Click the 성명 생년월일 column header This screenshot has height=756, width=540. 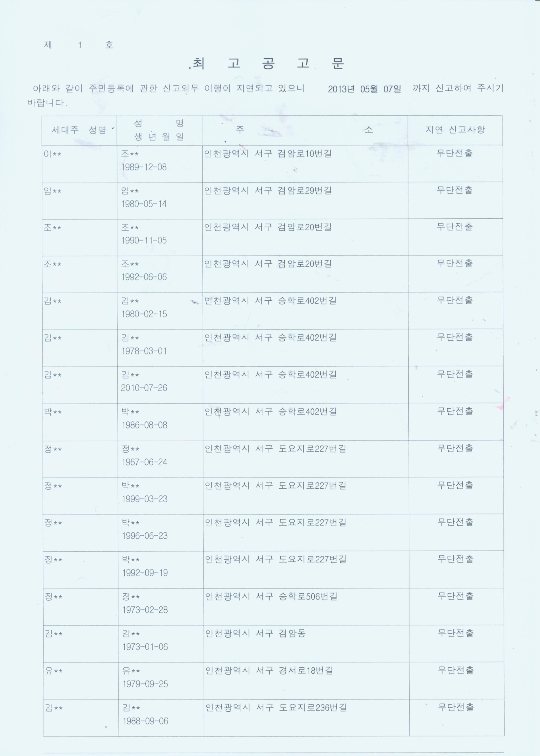click(x=160, y=130)
